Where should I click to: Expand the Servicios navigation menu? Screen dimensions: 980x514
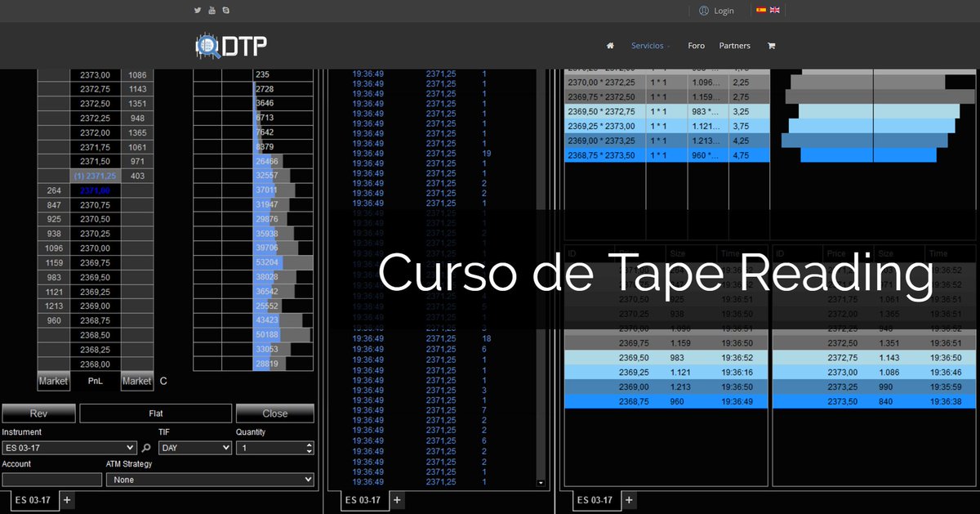(x=651, y=46)
